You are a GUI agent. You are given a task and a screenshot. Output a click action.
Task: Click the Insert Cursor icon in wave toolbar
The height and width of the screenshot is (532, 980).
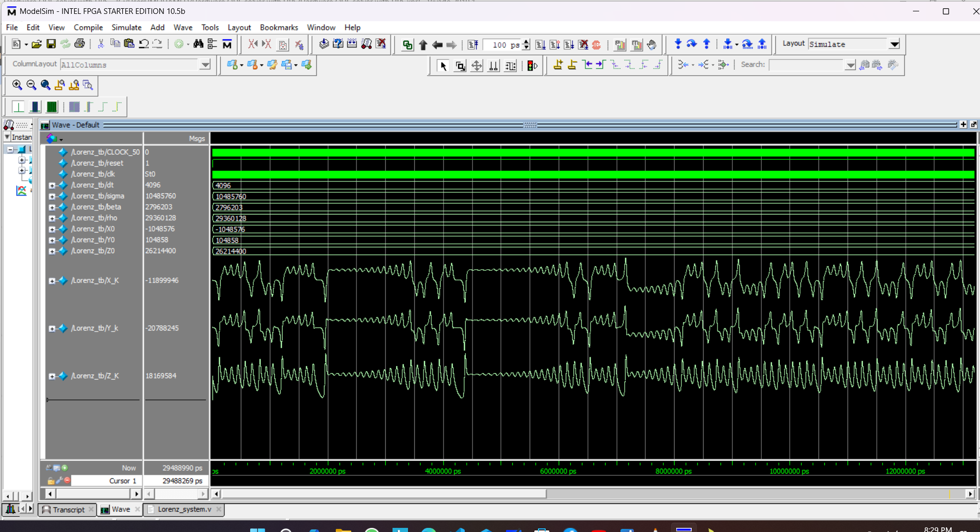click(x=558, y=65)
